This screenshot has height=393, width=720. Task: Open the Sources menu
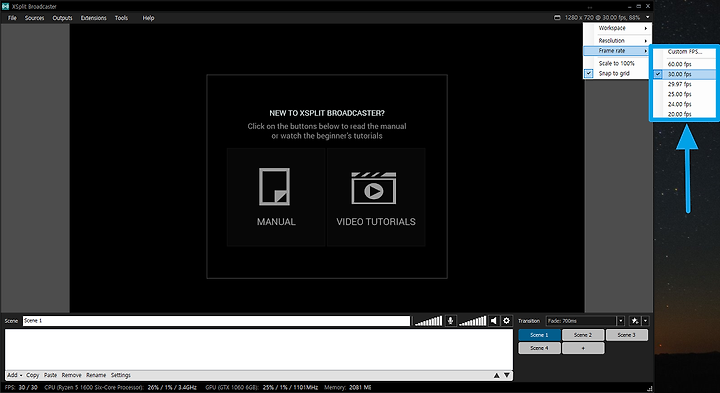pos(34,18)
